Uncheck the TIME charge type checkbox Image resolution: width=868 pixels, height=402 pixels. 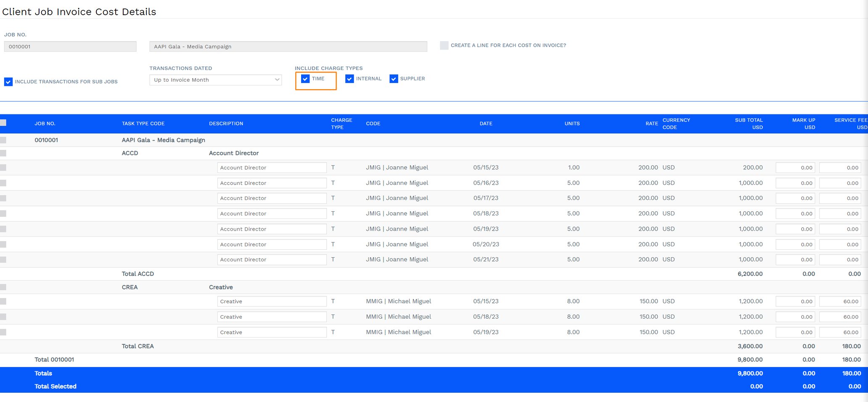(305, 79)
